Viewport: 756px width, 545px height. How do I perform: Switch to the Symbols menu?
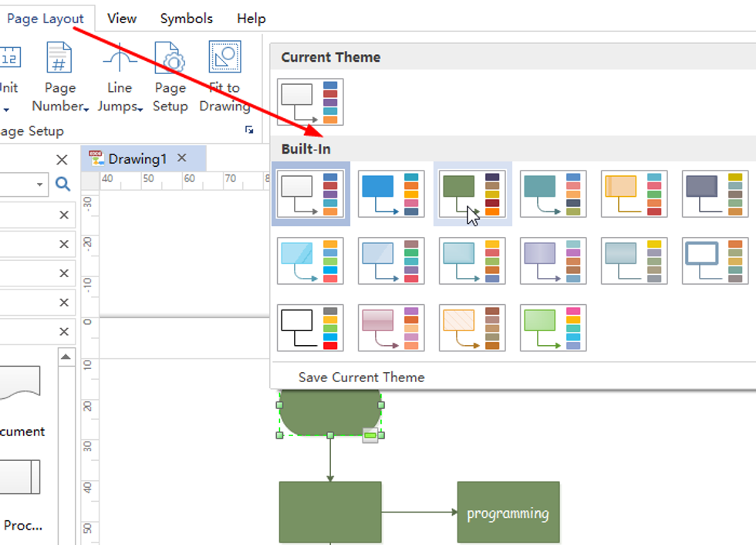[x=186, y=18]
